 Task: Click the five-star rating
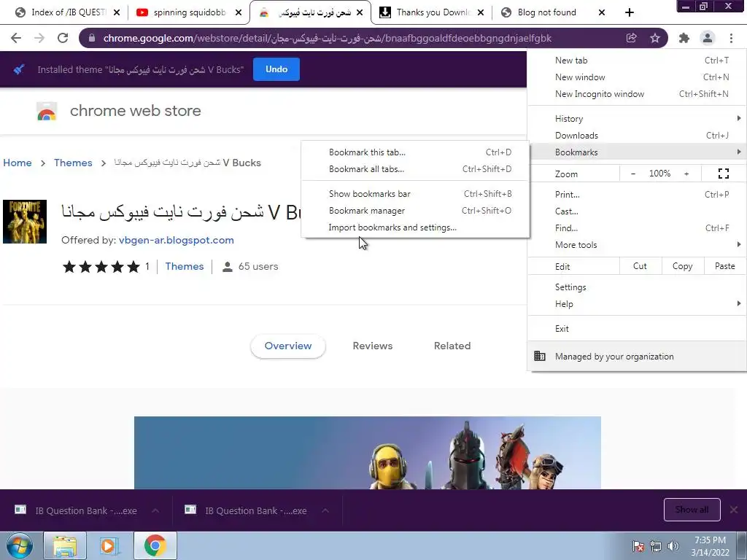(101, 267)
